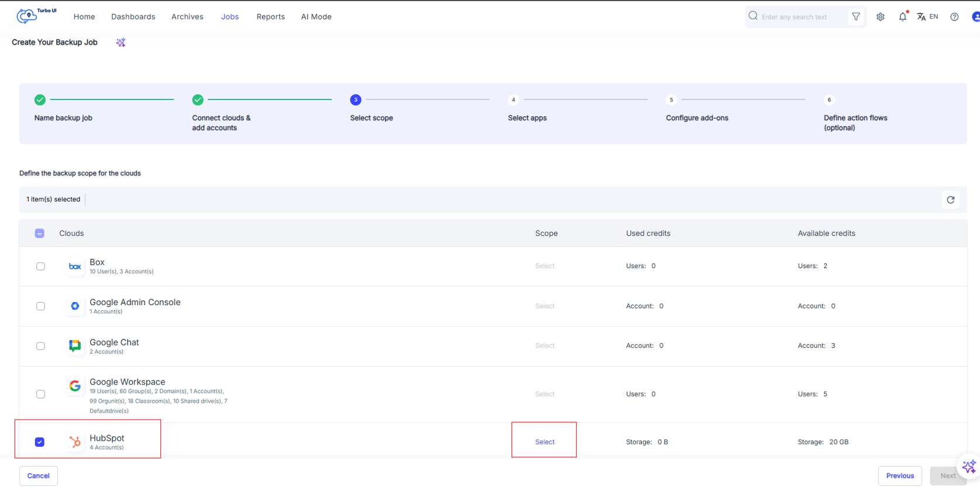The width and height of the screenshot is (980, 490).
Task: Click Select scope for Google Chat
Action: 545,346
